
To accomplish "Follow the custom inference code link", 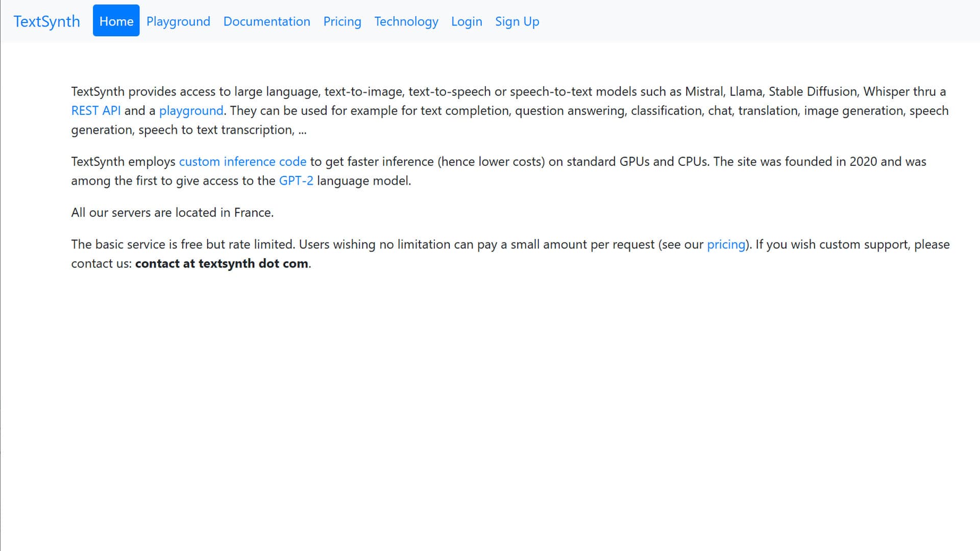I will coord(242,161).
